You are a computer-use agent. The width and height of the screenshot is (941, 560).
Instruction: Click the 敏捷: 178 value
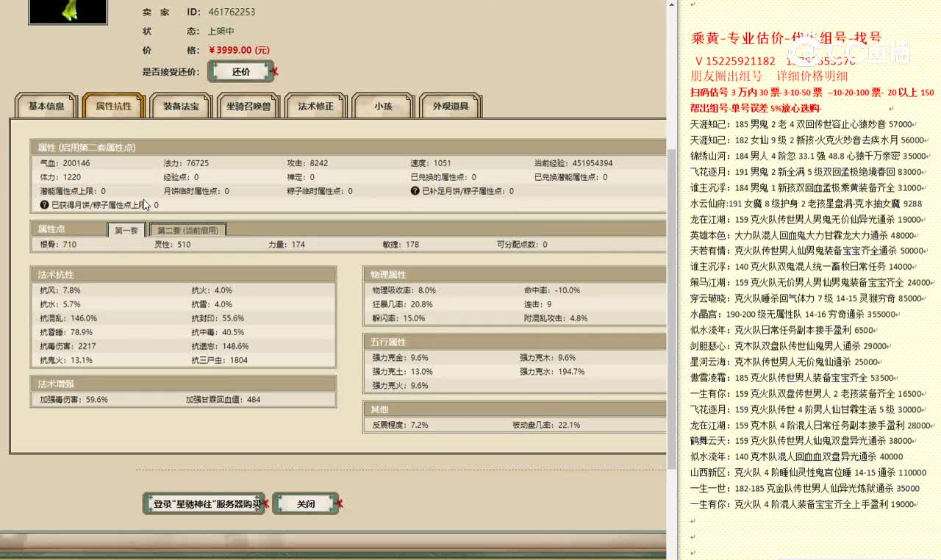point(401,244)
